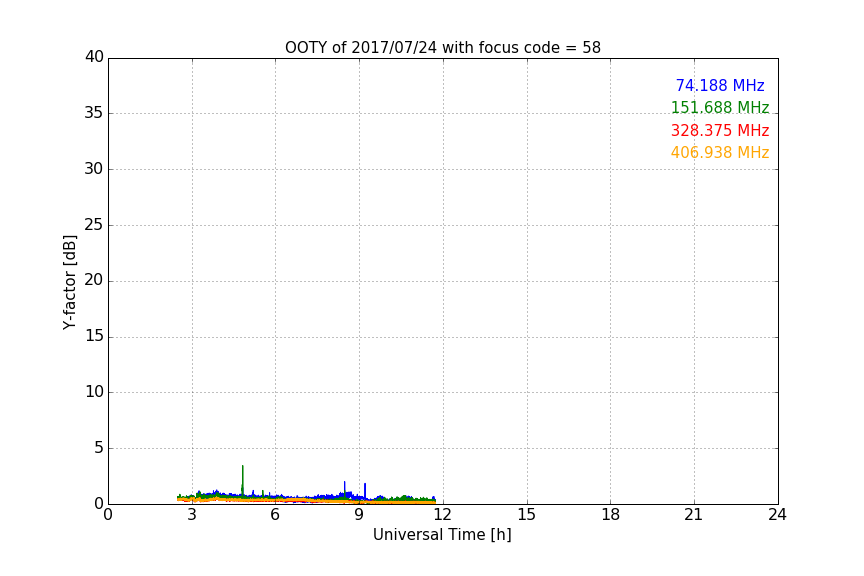The height and width of the screenshot is (576, 864).
Task: Click the y-axis tick label 35
Action: pyautogui.click(x=94, y=113)
